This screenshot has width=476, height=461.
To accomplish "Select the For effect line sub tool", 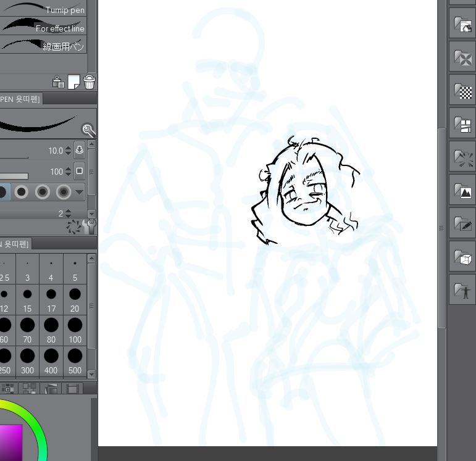I will (43, 26).
